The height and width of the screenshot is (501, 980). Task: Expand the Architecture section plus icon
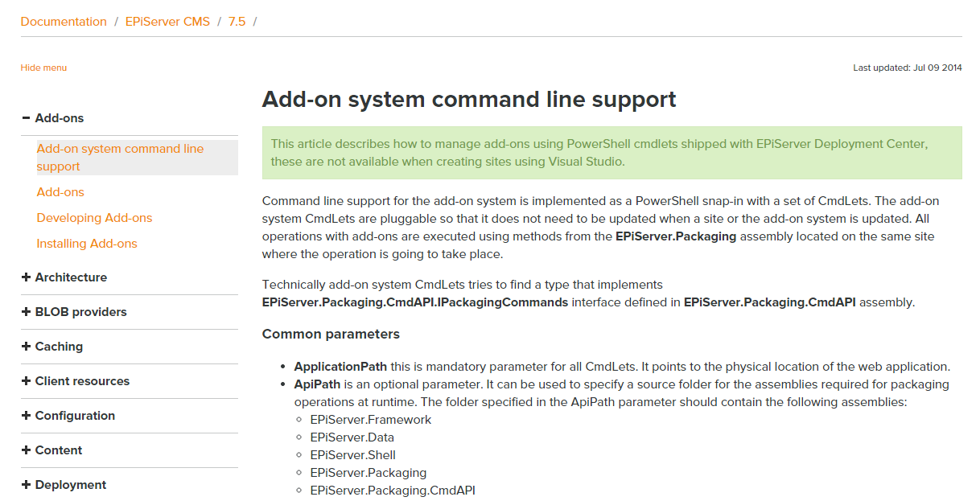pos(27,277)
